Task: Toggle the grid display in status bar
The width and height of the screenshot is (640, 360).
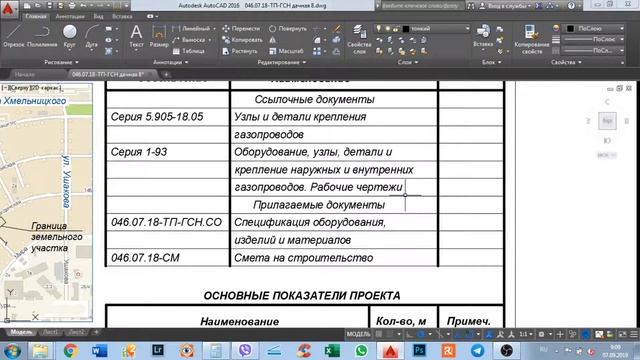Action: click(379, 334)
